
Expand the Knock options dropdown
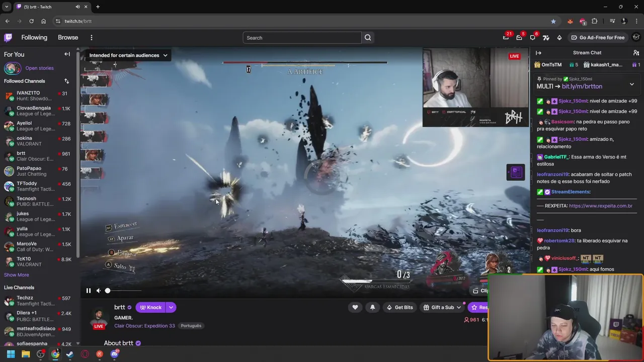(x=171, y=307)
